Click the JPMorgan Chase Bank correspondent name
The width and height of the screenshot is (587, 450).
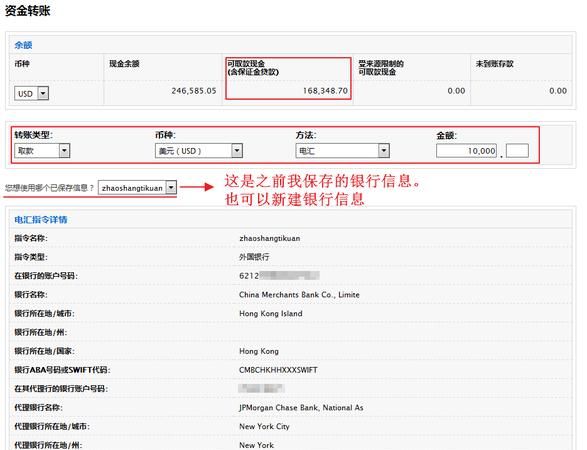[x=301, y=408]
